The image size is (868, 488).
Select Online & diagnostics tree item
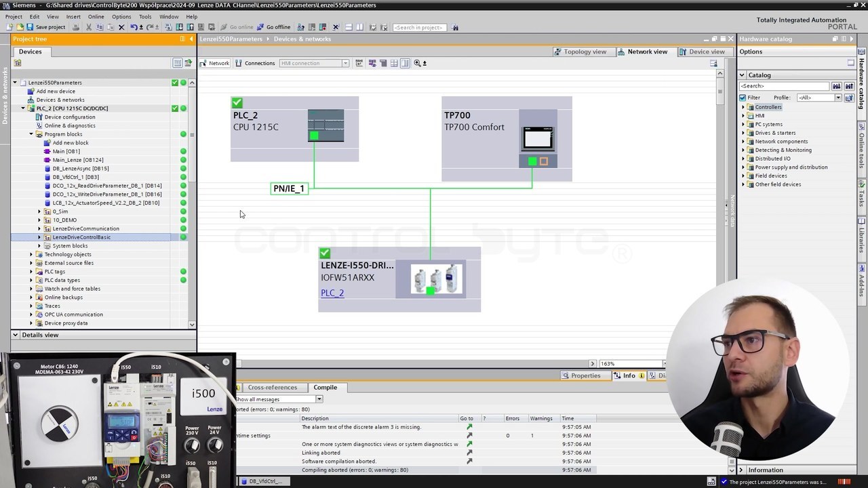[69, 125]
